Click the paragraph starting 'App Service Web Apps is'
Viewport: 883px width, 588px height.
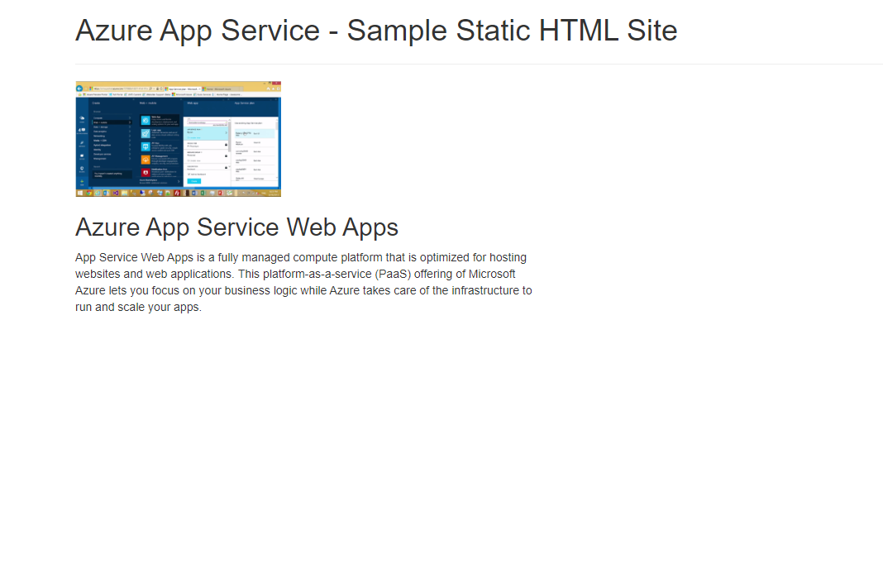pyautogui.click(x=303, y=282)
